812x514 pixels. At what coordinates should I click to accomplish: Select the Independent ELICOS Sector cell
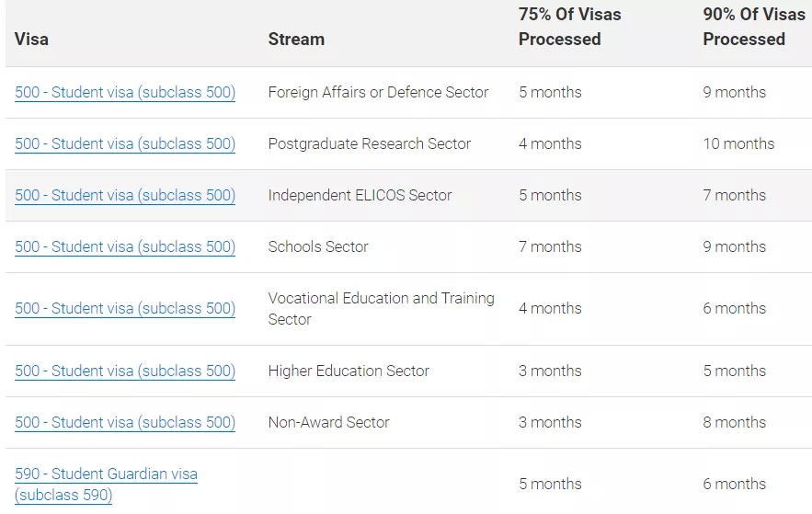pos(360,195)
